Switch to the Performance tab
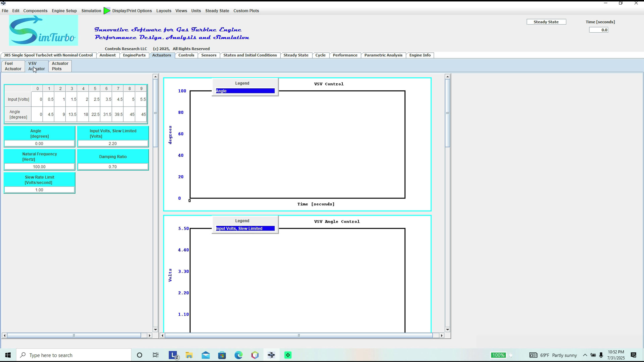The image size is (644, 362). click(345, 55)
